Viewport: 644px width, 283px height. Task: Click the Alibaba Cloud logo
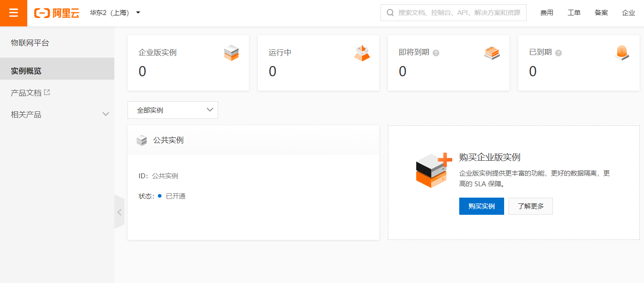[57, 13]
